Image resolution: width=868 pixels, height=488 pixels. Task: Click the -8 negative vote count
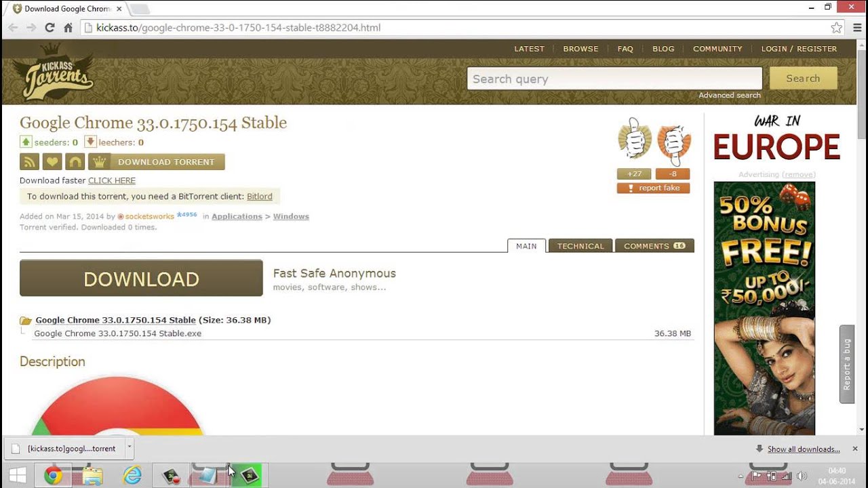[672, 174]
